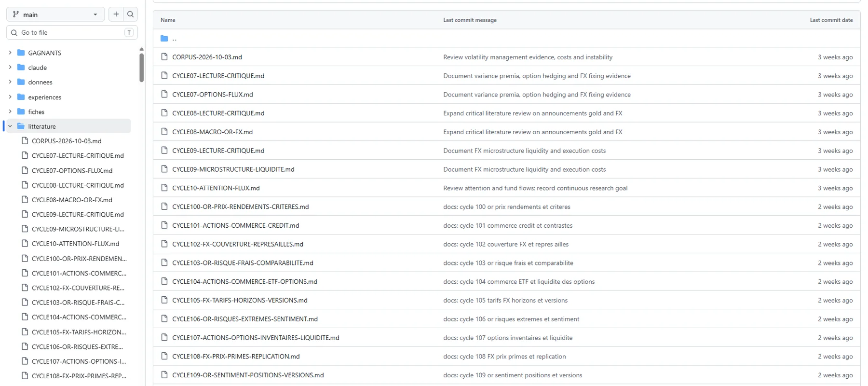Click the fiches folder icon in tree

click(21, 111)
